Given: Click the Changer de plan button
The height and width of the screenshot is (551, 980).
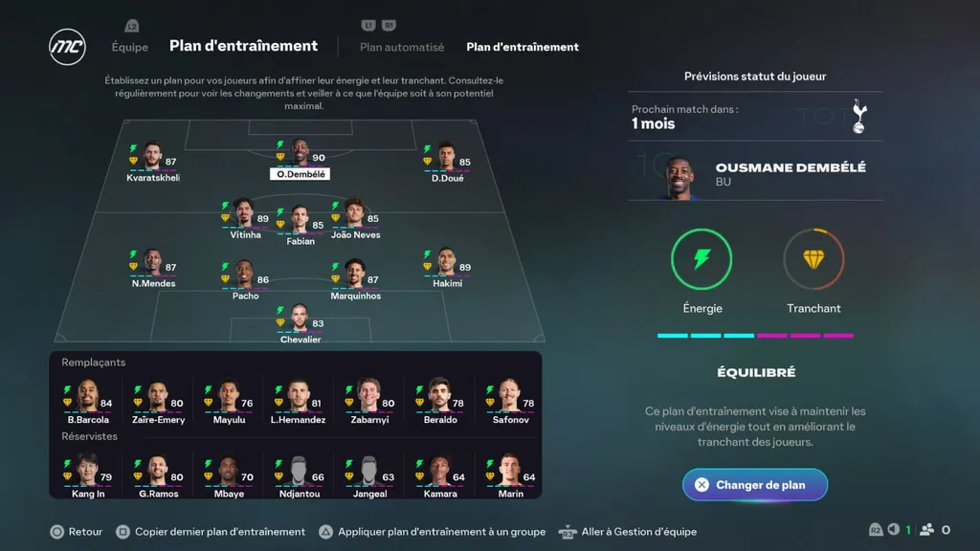Looking at the screenshot, I should coord(755,485).
